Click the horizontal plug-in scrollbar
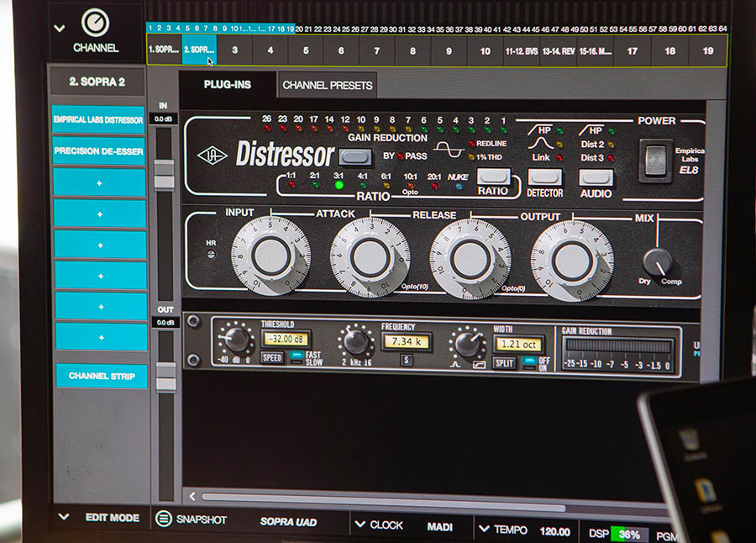The image size is (756, 543). click(x=383, y=502)
